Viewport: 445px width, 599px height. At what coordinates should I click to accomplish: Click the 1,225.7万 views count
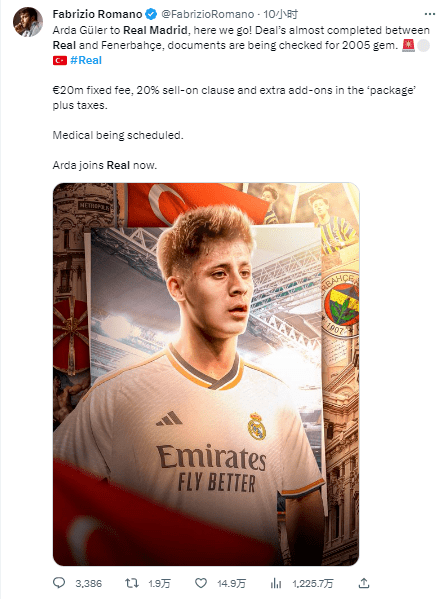(x=313, y=583)
